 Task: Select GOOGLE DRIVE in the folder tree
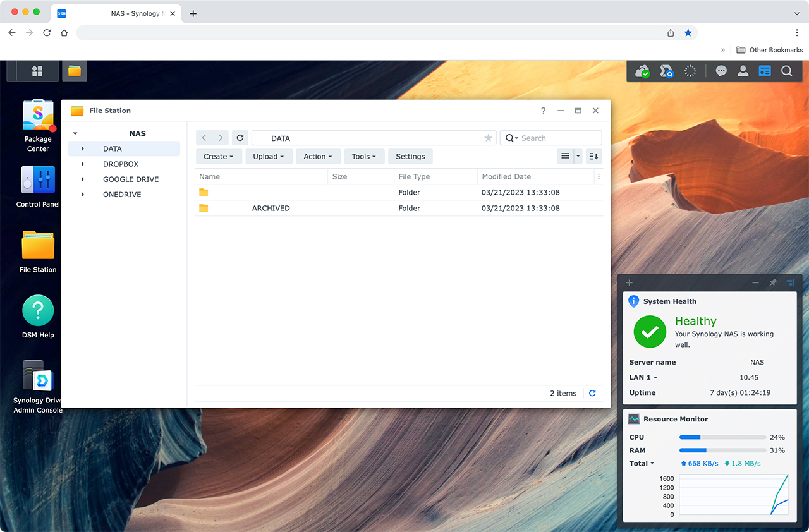(x=124, y=179)
